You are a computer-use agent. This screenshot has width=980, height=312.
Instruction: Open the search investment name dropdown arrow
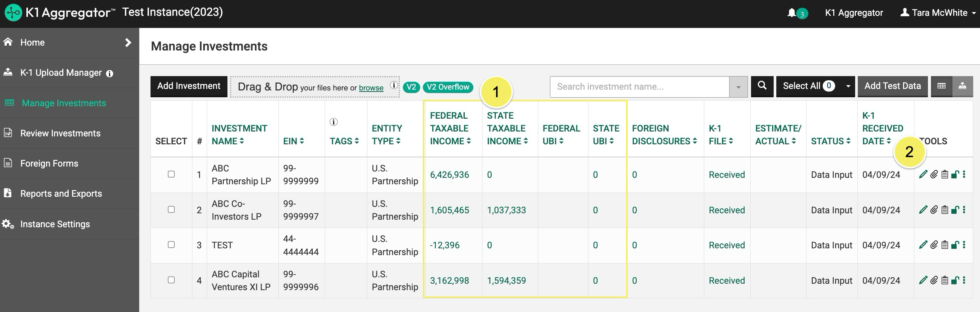[x=738, y=87]
